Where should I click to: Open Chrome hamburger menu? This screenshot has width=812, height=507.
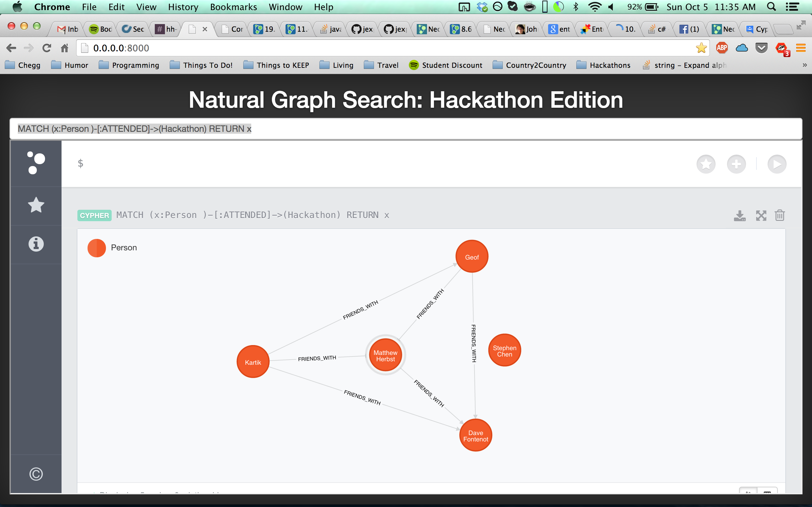[x=801, y=48]
